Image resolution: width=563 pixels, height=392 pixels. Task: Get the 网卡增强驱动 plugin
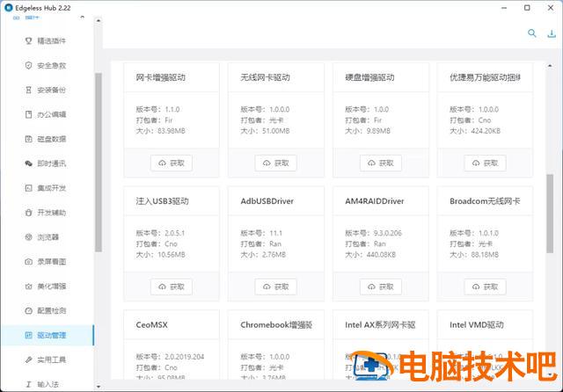tap(172, 163)
